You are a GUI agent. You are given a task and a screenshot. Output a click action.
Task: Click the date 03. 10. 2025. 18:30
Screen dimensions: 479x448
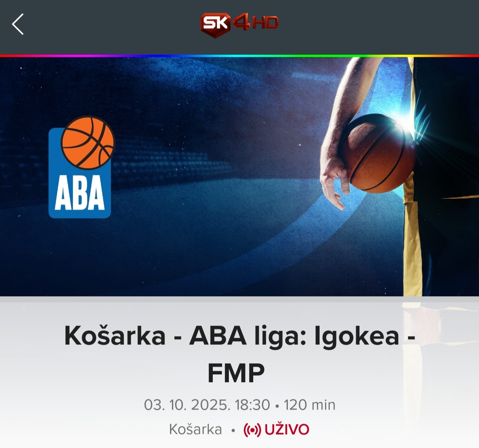207,405
